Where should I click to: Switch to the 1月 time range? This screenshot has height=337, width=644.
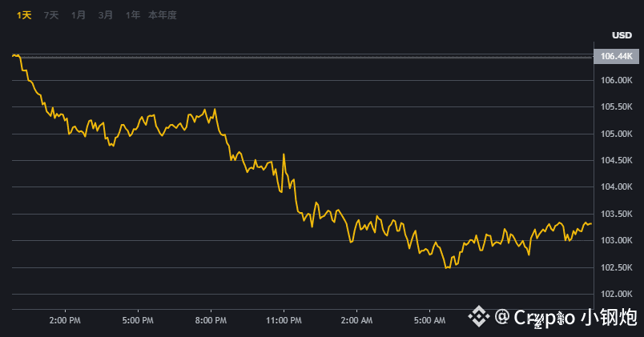[78, 15]
